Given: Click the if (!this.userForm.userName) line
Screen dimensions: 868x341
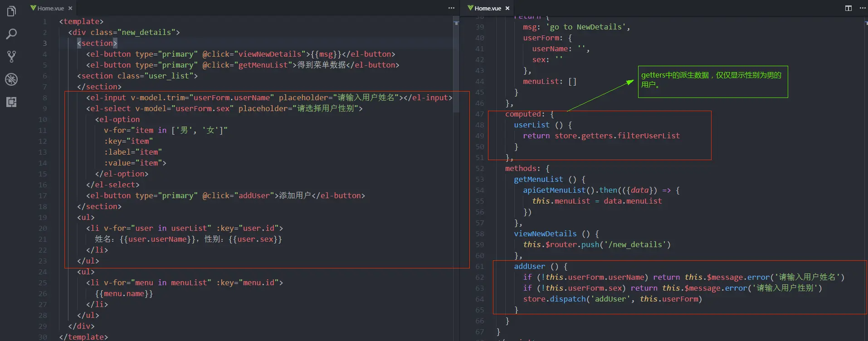Looking at the screenshot, I should click(x=684, y=277).
